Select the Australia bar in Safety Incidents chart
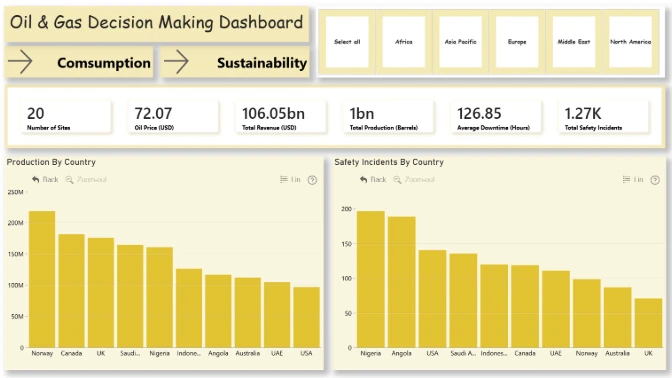The image size is (672, 378). click(618, 318)
